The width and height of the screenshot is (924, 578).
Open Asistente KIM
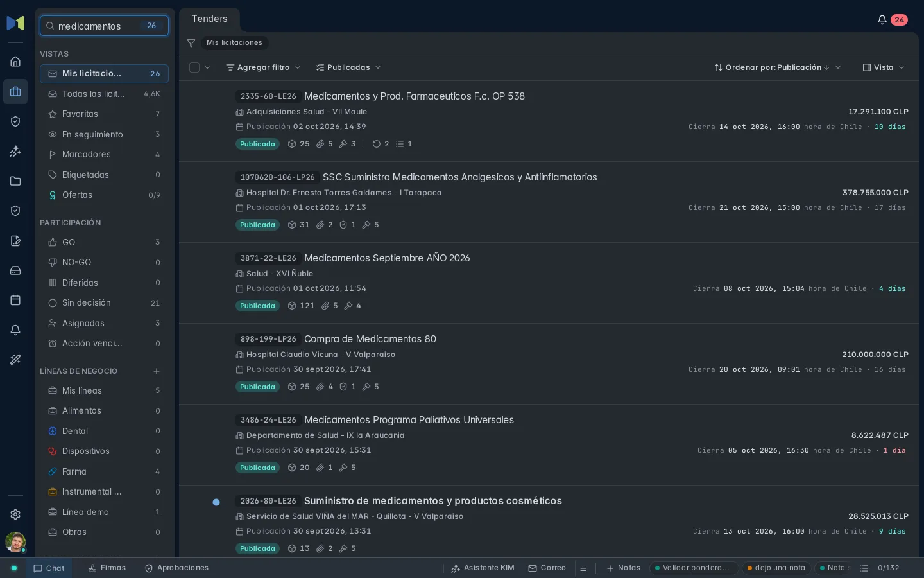click(x=483, y=568)
